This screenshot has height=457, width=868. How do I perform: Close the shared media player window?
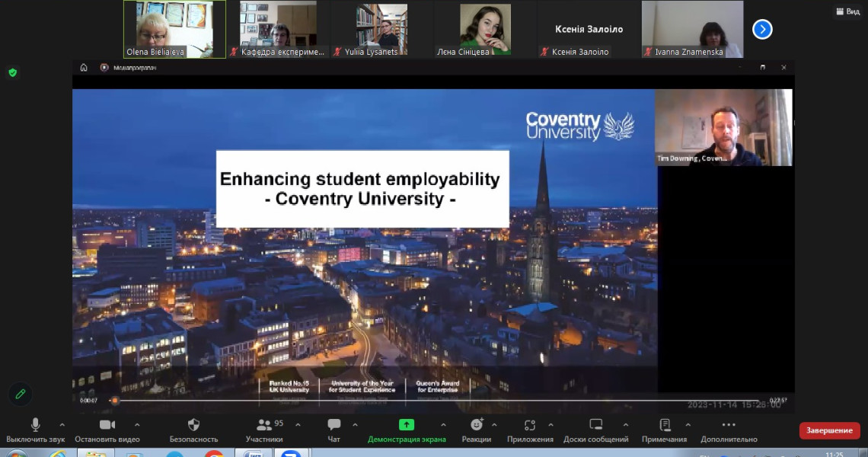[783, 68]
